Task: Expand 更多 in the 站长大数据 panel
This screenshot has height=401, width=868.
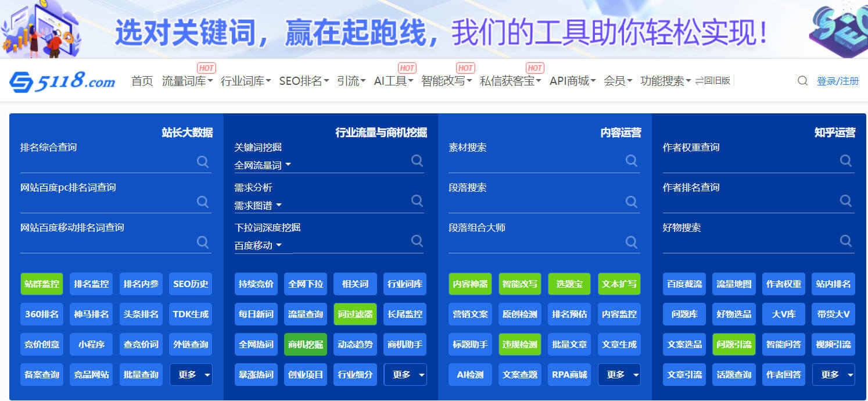Action: (191, 375)
